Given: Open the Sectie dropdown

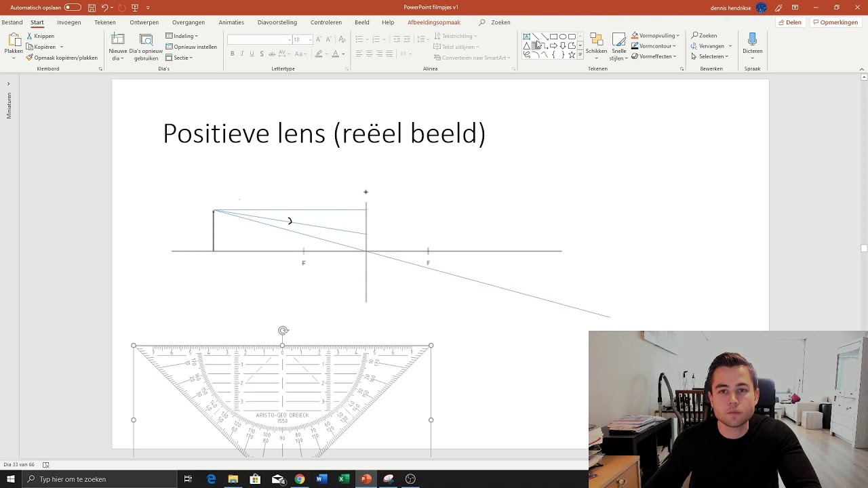Looking at the screenshot, I should (180, 58).
